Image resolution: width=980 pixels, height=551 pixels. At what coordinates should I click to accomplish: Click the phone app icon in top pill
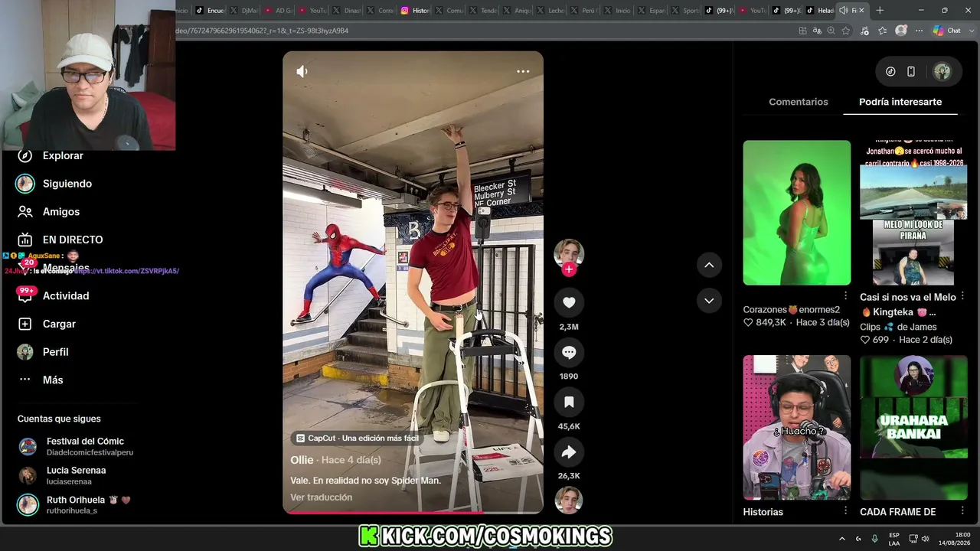point(911,72)
